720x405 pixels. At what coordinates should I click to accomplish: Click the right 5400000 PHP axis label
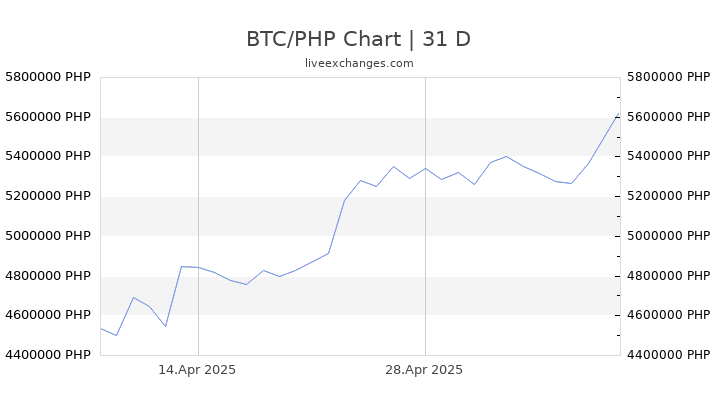coord(669,156)
